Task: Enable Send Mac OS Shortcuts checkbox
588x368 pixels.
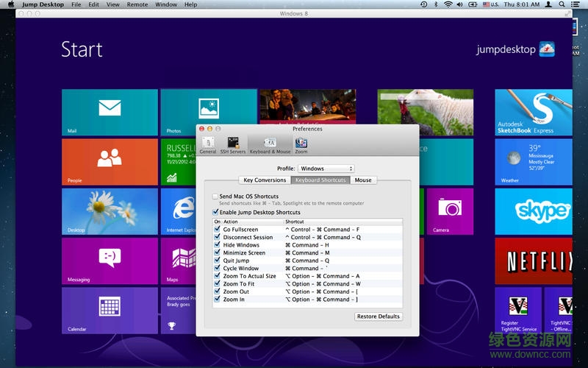Action: point(215,197)
